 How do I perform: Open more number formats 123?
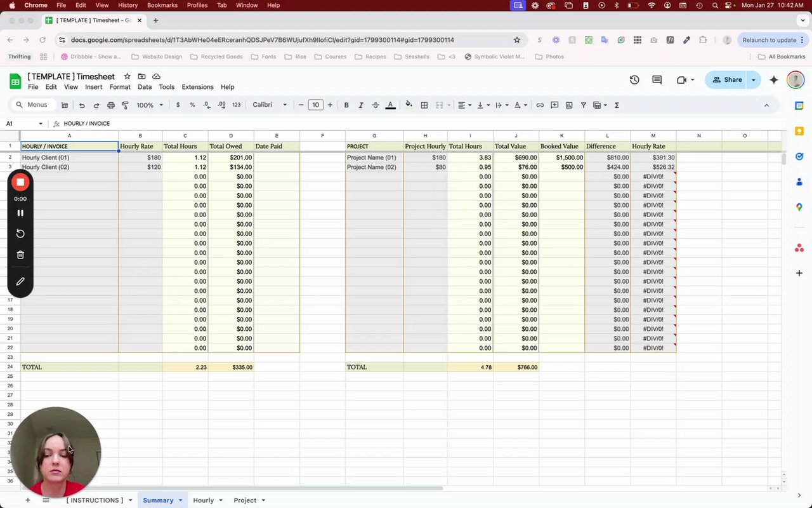tap(237, 105)
